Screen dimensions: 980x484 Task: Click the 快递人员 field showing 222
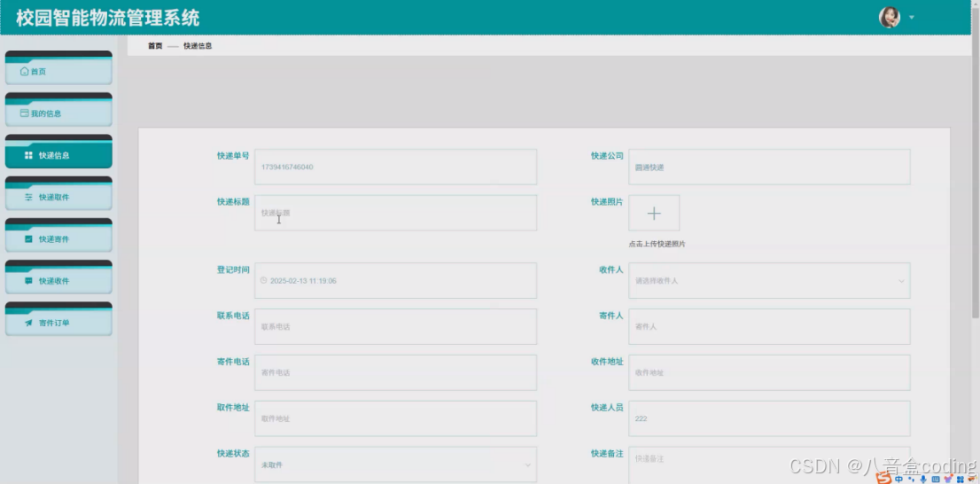[769, 418]
